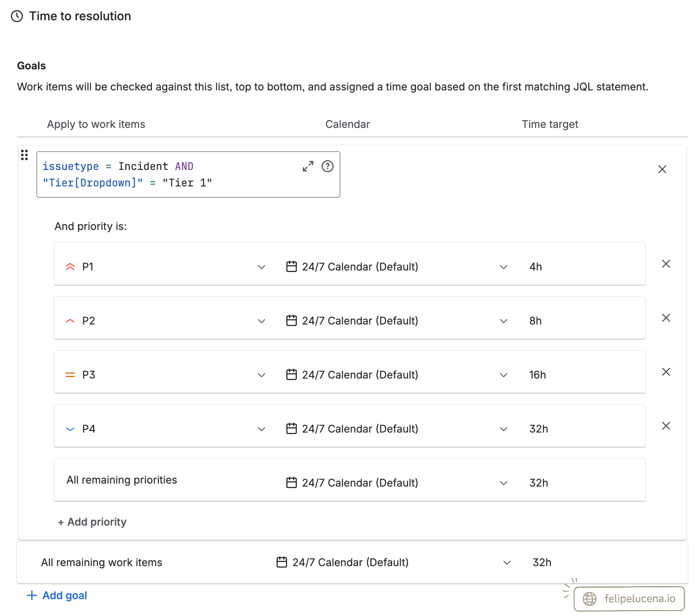The height and width of the screenshot is (616, 698).
Task: Delete the P2 priority row
Action: click(x=666, y=318)
